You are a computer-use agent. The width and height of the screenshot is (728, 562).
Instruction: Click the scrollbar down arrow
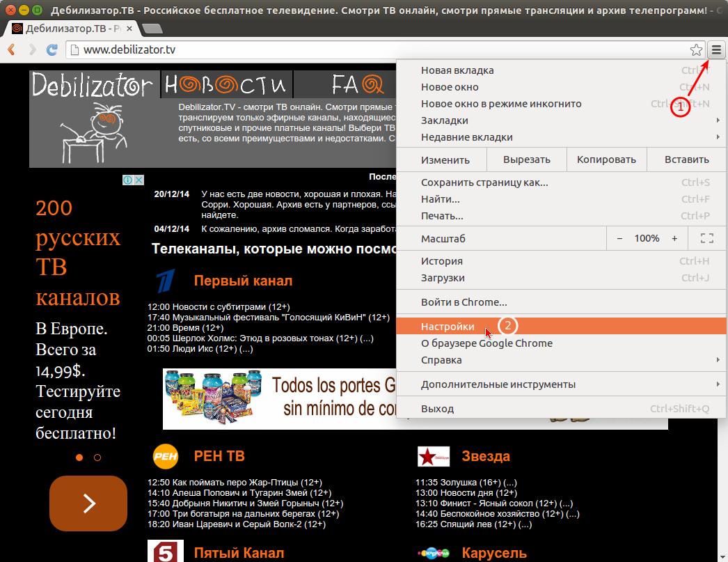click(x=723, y=556)
